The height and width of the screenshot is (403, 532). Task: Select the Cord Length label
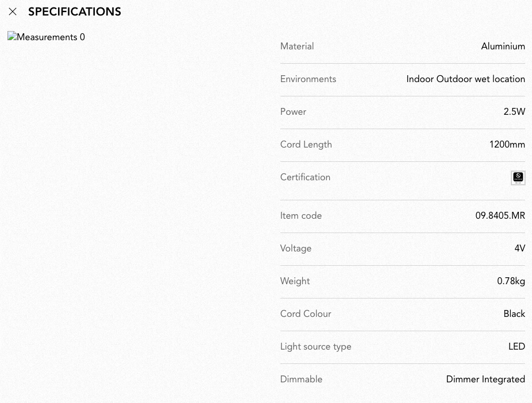point(306,145)
